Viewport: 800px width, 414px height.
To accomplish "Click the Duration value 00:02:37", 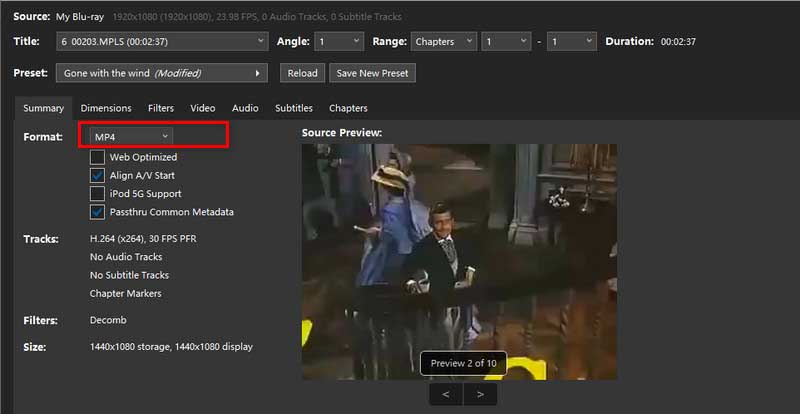I will point(678,42).
